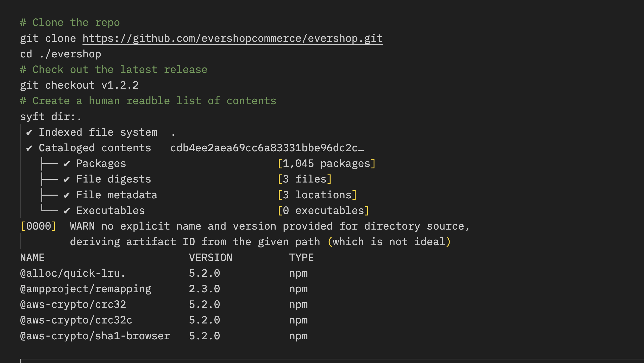Click the 'TYPE' column header
The height and width of the screenshot is (363, 644).
[x=301, y=258]
